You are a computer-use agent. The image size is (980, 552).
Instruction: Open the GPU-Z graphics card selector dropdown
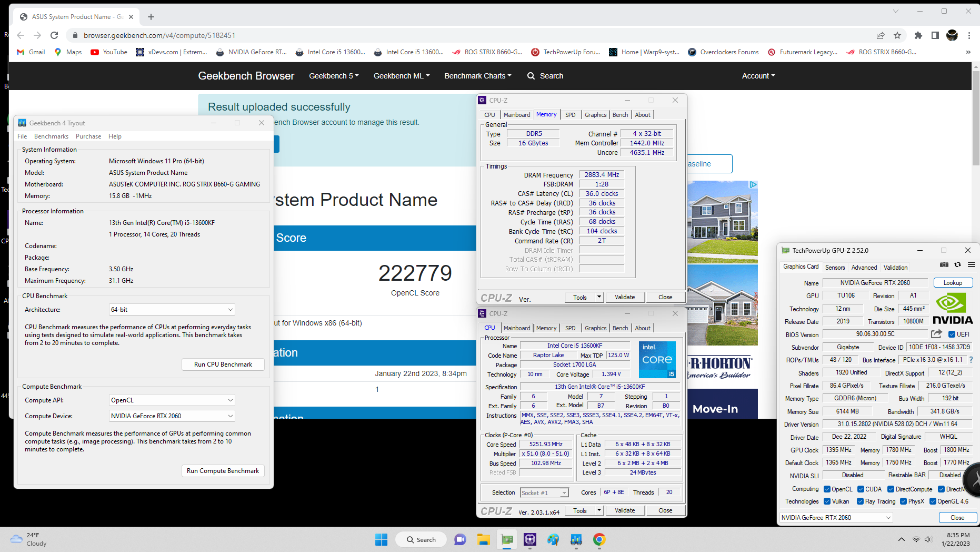[836, 518]
